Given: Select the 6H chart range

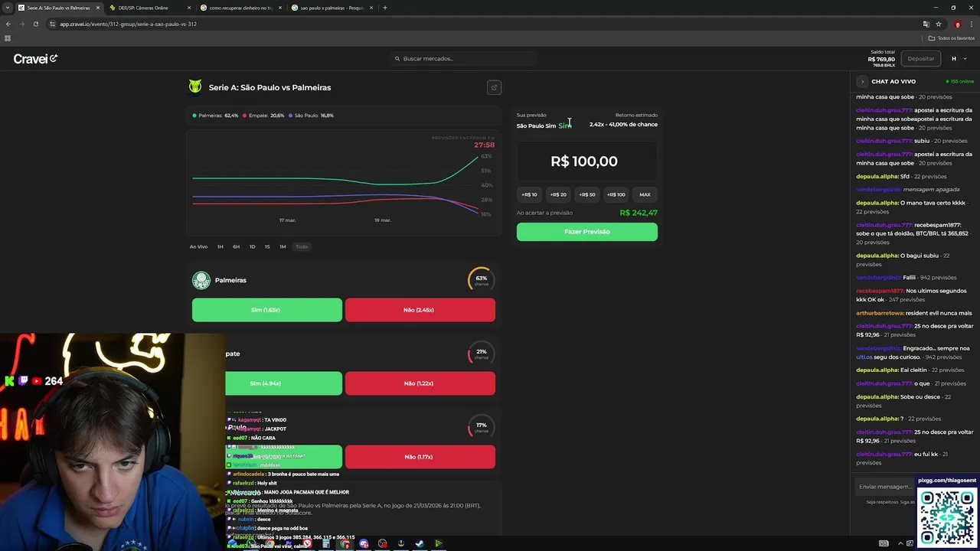Looking at the screenshot, I should 237,246.
